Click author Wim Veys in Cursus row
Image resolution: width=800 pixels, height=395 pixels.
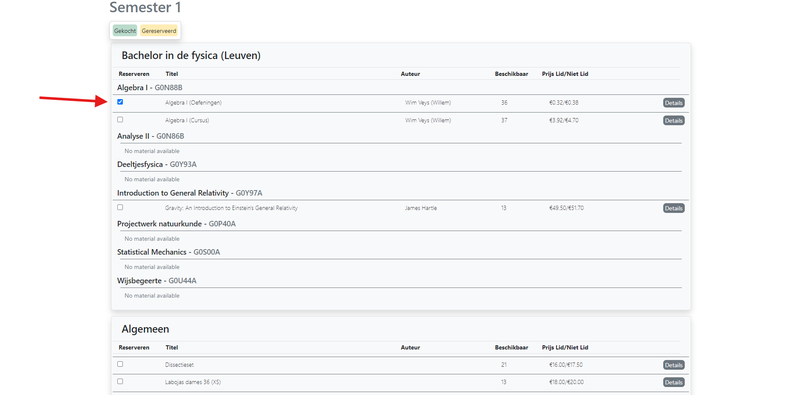(428, 120)
